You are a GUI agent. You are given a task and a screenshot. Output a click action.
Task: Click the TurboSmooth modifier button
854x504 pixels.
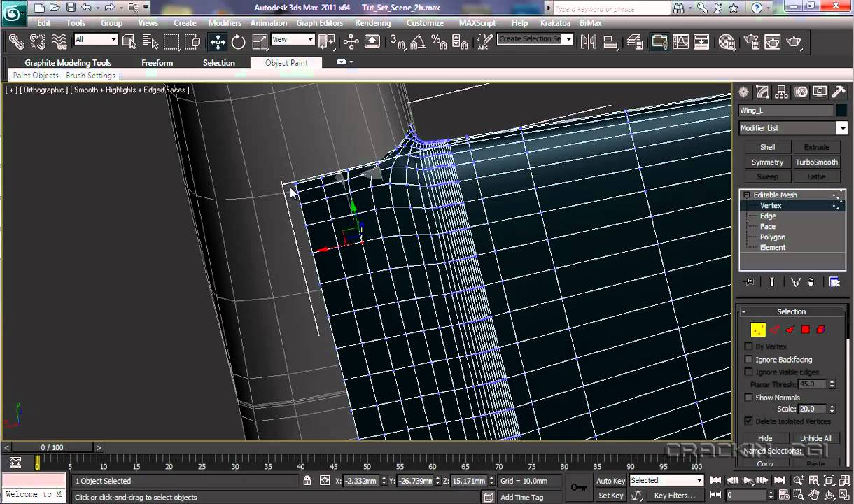(816, 162)
